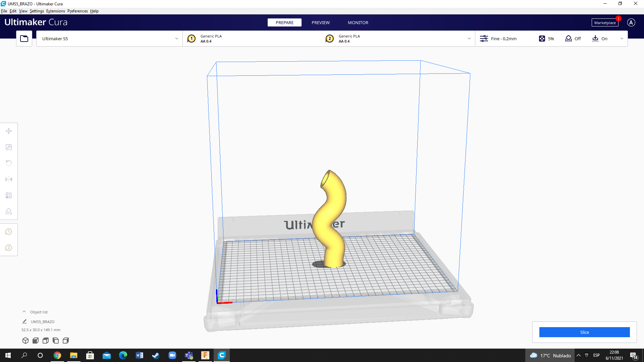Click the Windows taskbar search icon

pos(24,355)
